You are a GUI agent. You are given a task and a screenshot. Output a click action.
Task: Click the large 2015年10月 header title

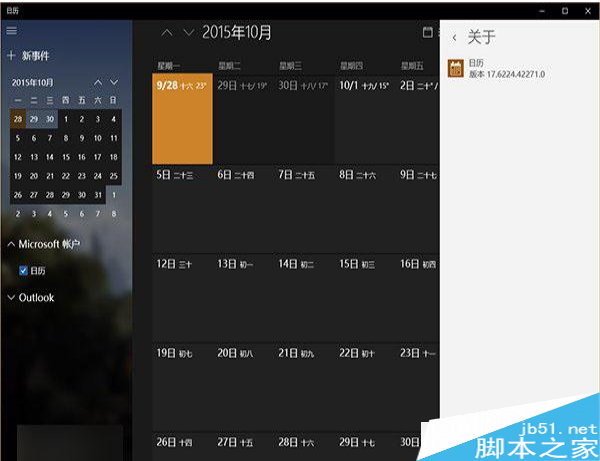coord(237,33)
